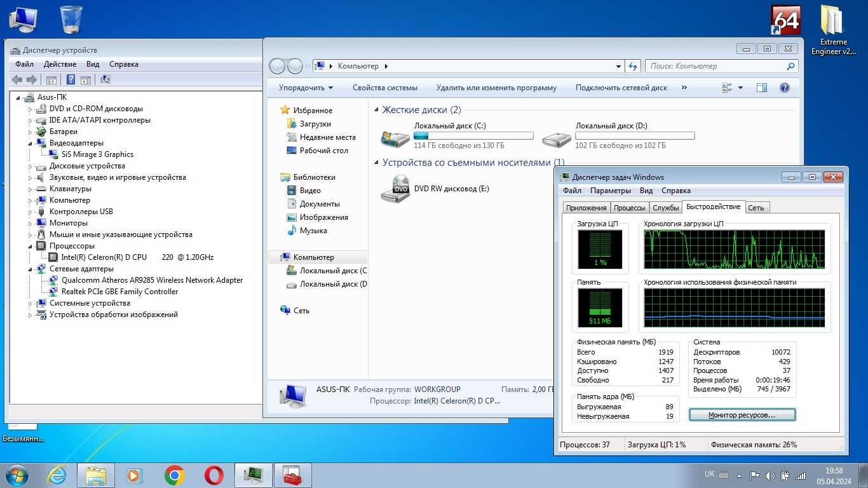
Task: Open Параметры menu in Task Manager
Action: coord(610,191)
